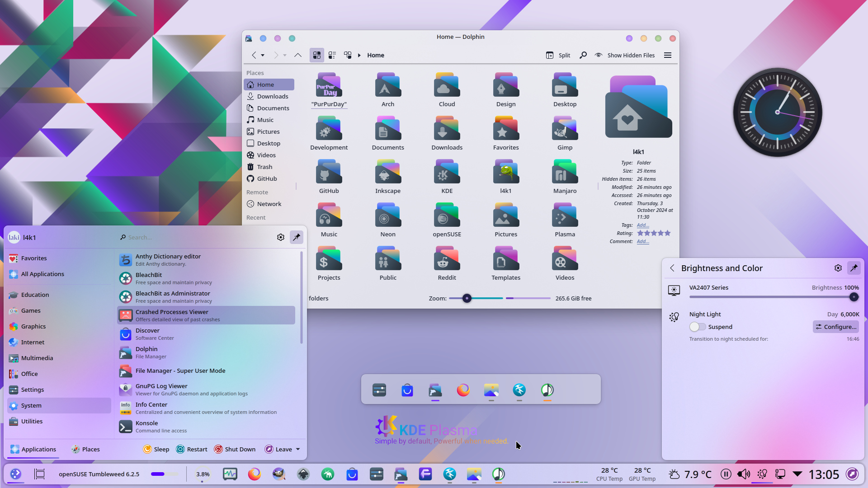The width and height of the screenshot is (868, 488).
Task: Launch Firefox from the floating dock
Action: click(x=463, y=389)
